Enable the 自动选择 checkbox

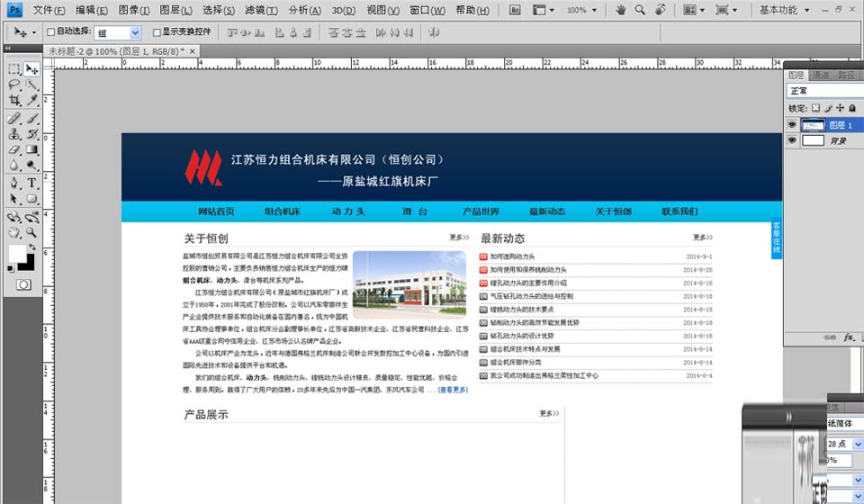(x=50, y=32)
